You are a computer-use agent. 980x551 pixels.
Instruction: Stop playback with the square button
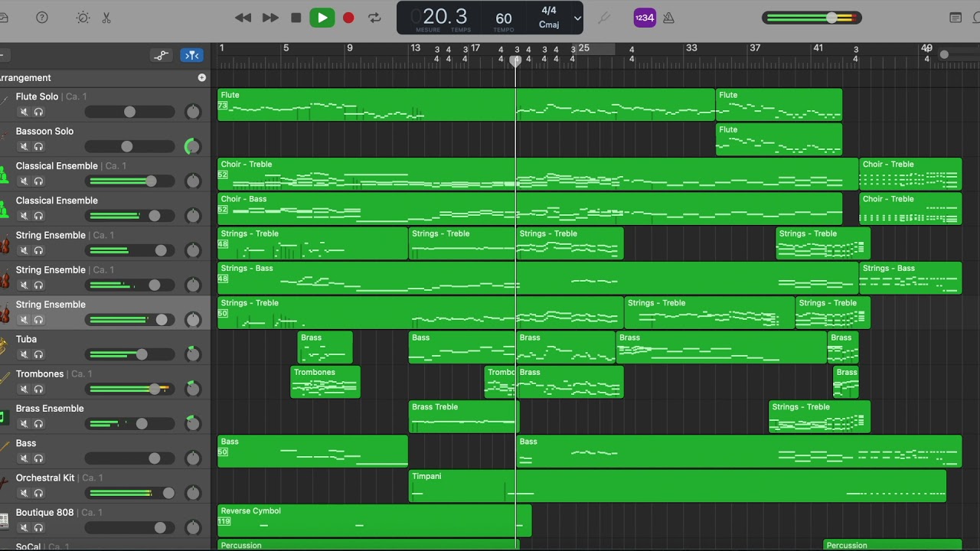point(296,18)
